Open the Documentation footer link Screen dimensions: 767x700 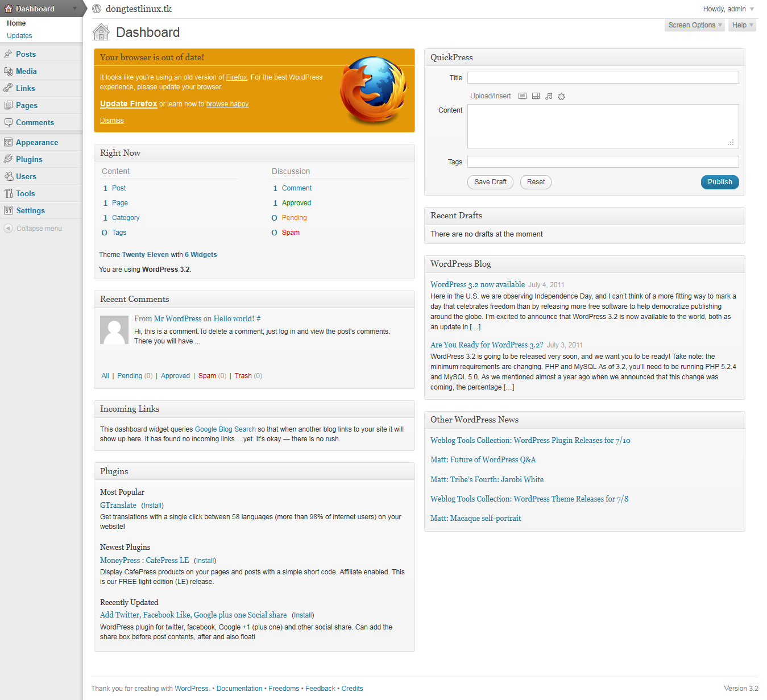pyautogui.click(x=239, y=689)
